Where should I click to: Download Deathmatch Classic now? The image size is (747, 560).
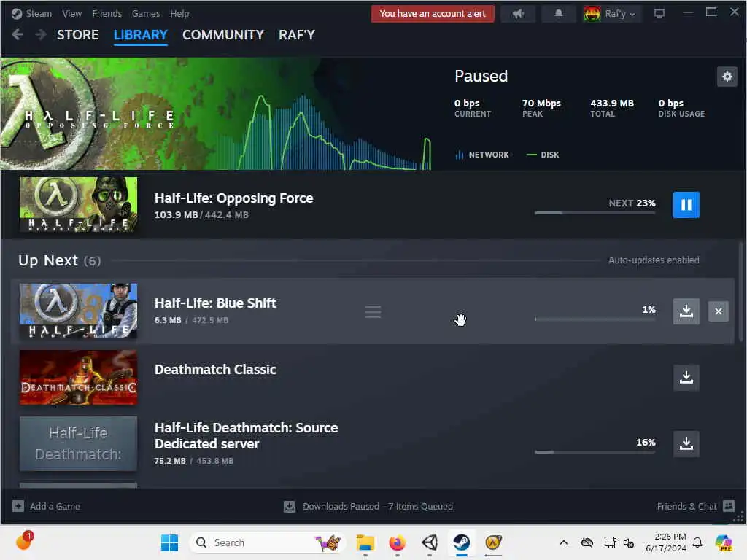point(686,378)
